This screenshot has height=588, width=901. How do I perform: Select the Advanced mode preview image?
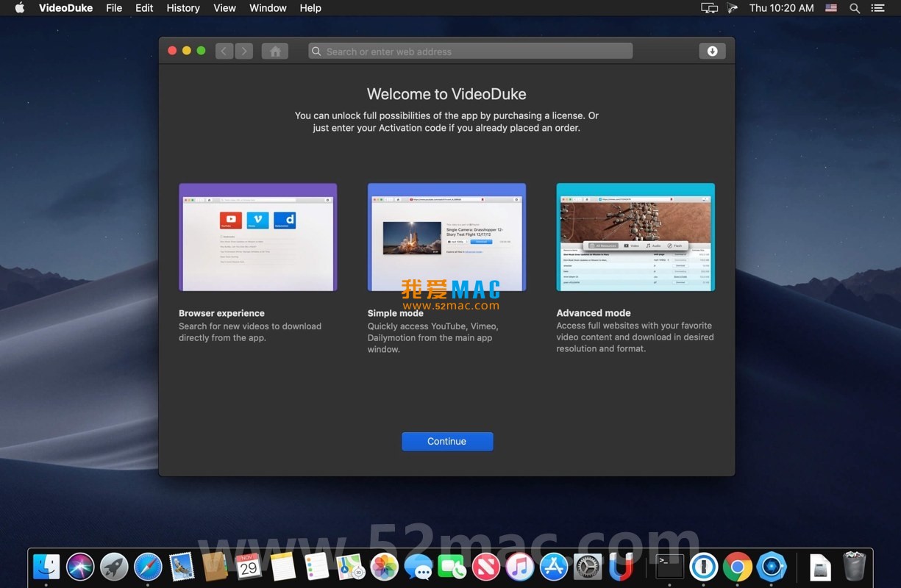pyautogui.click(x=635, y=237)
